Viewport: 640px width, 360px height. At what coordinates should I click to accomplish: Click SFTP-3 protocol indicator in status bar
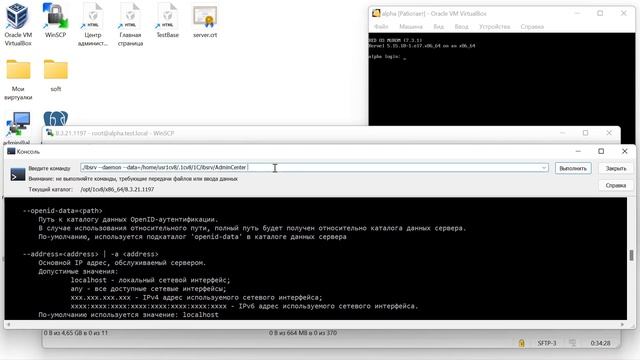[x=547, y=343]
